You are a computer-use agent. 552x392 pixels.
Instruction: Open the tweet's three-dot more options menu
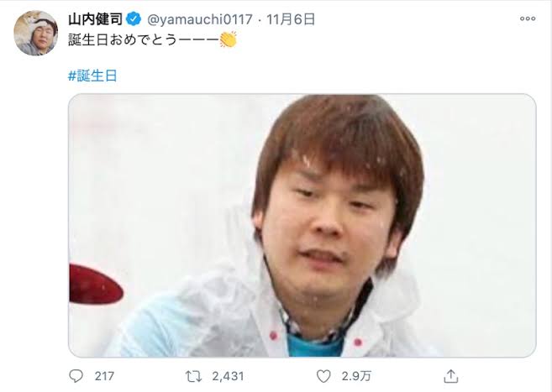point(528,19)
